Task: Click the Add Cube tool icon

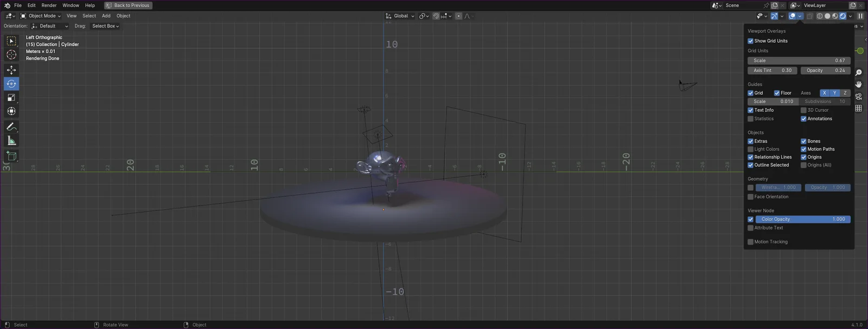Action: pyautogui.click(x=11, y=157)
